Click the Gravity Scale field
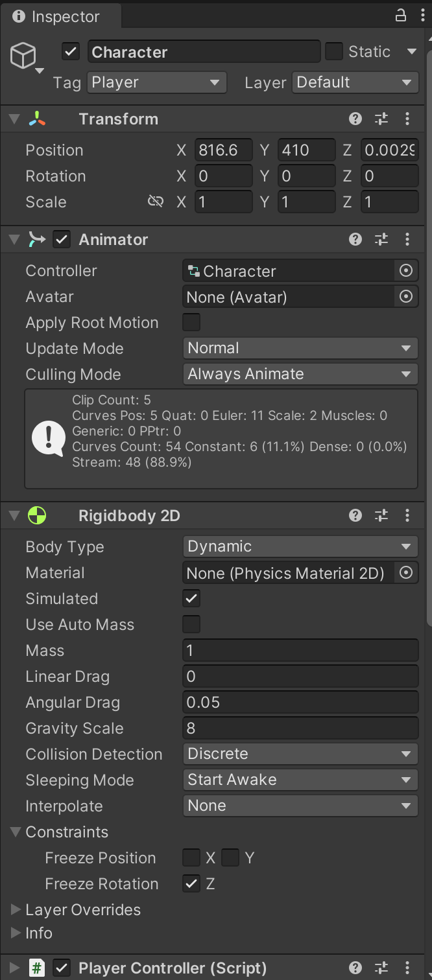The width and height of the screenshot is (432, 980). click(x=300, y=728)
